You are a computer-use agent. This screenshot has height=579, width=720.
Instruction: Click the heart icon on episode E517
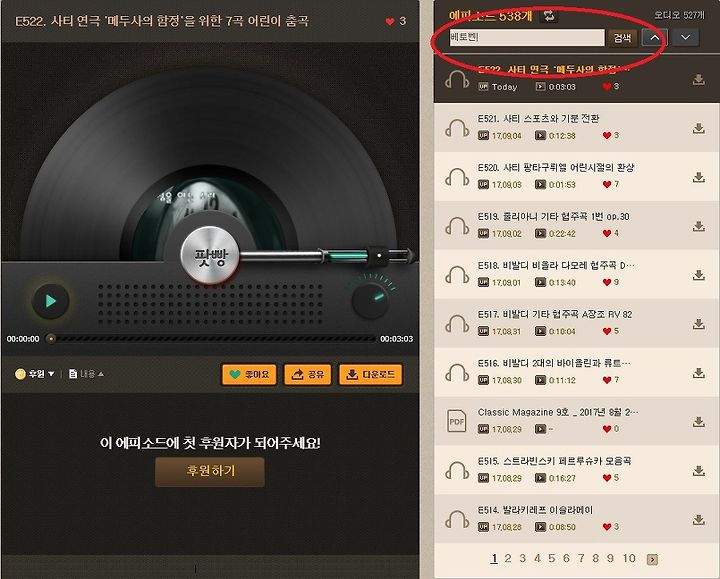point(607,331)
